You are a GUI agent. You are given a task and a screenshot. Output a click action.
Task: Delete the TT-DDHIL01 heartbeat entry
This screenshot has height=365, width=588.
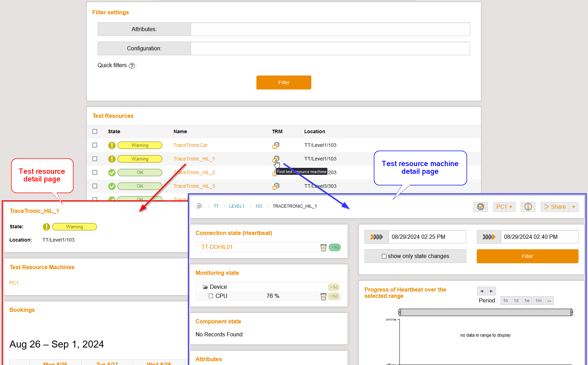(324, 248)
